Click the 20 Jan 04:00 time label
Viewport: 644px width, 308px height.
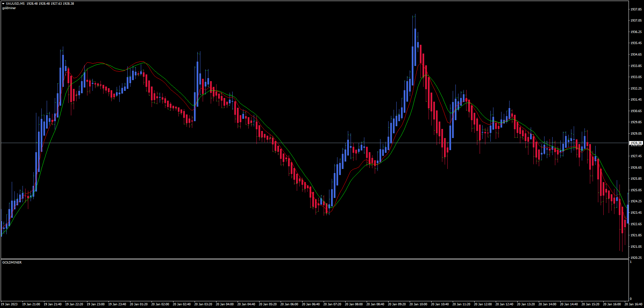pos(225,304)
